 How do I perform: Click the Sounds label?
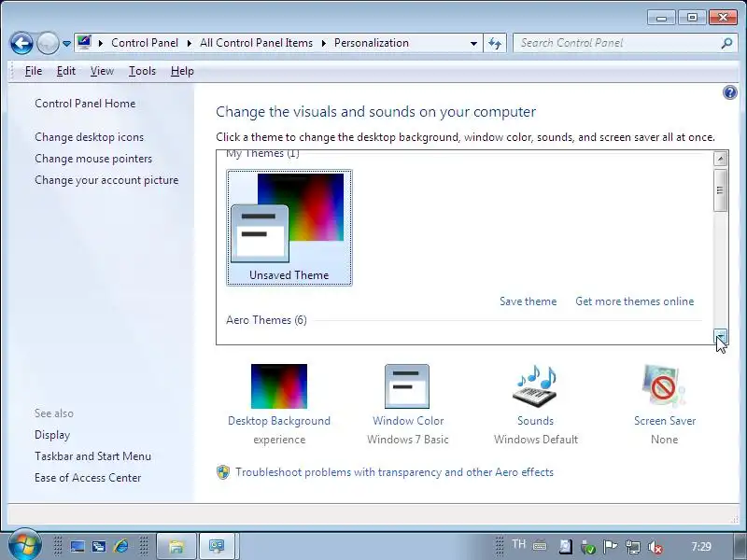535,421
